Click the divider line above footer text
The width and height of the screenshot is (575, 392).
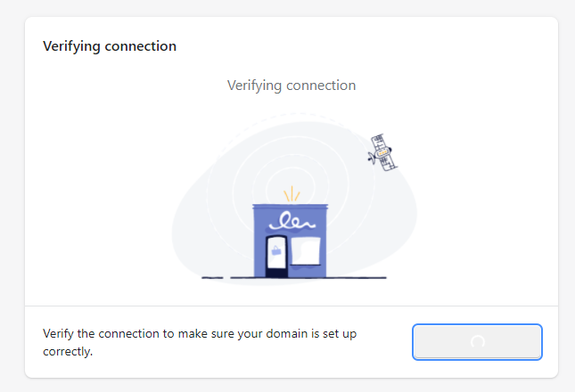[292, 306]
